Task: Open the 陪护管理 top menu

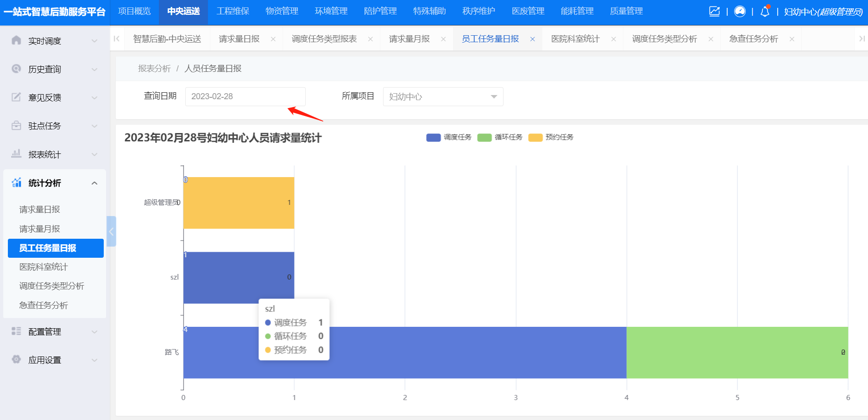Action: 380,11
